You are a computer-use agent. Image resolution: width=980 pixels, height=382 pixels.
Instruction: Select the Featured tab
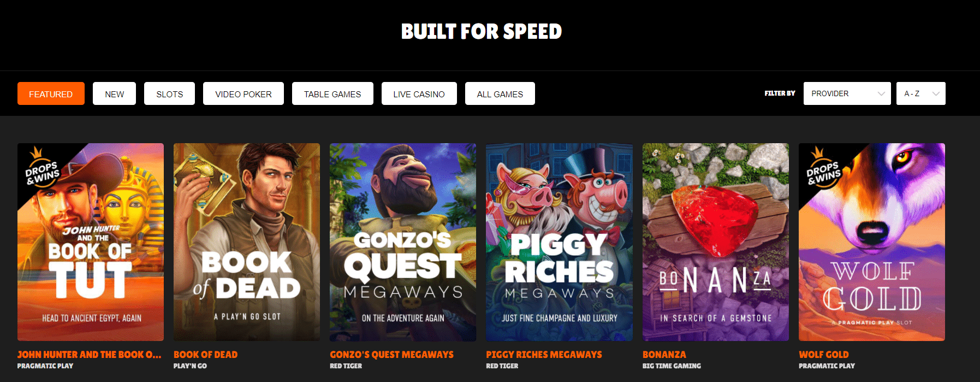(51, 93)
